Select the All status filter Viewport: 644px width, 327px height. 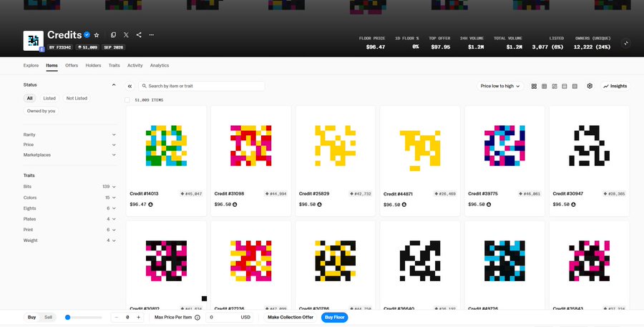pyautogui.click(x=29, y=99)
